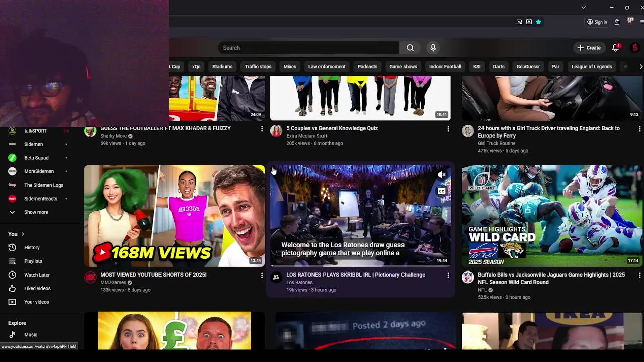Select the Indoor Football chip
644x362 pixels.
pos(445,66)
